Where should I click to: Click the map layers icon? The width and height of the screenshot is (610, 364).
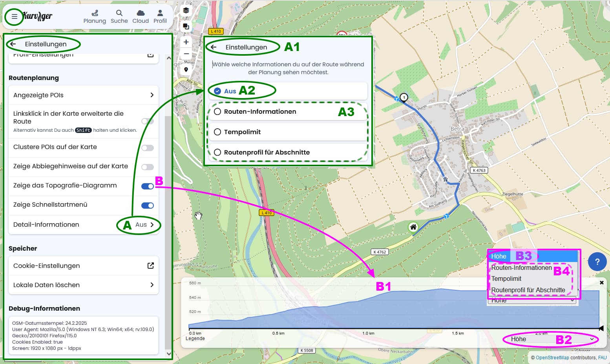186,11
